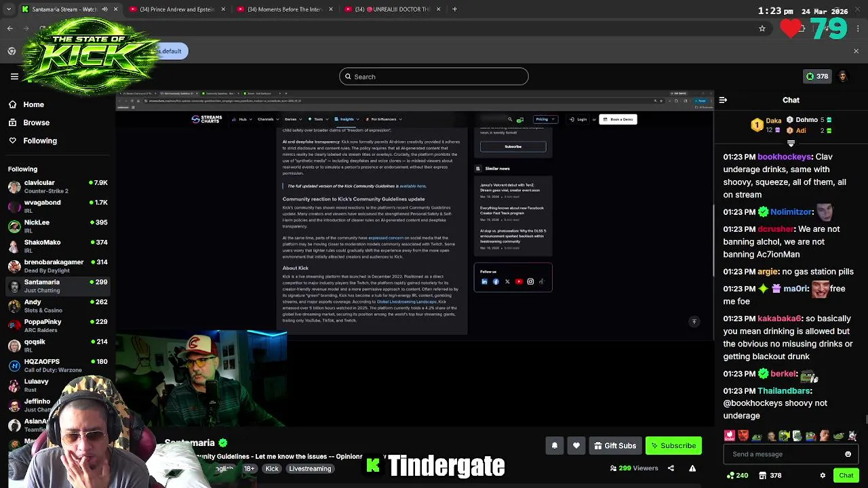The width and height of the screenshot is (868, 488).
Task: Click 'expressed concern' article link
Action: (x=385, y=238)
